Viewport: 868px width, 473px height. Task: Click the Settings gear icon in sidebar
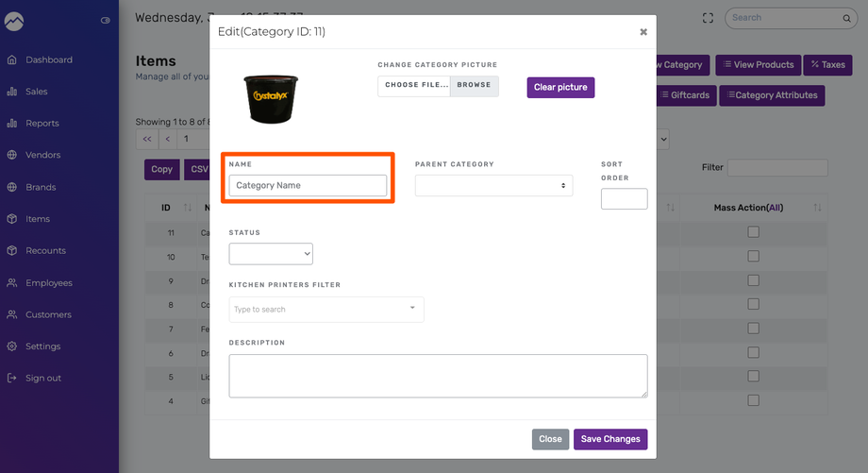[12, 346]
